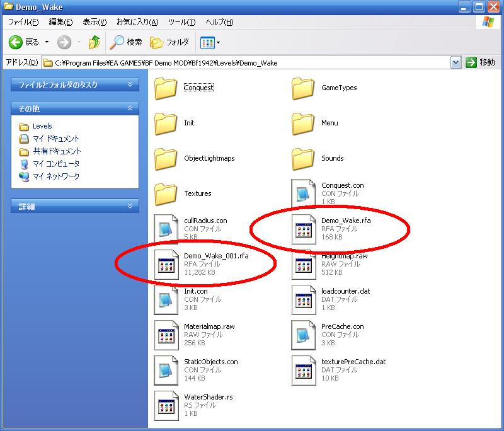Open the 表示(V) menu

[94, 22]
